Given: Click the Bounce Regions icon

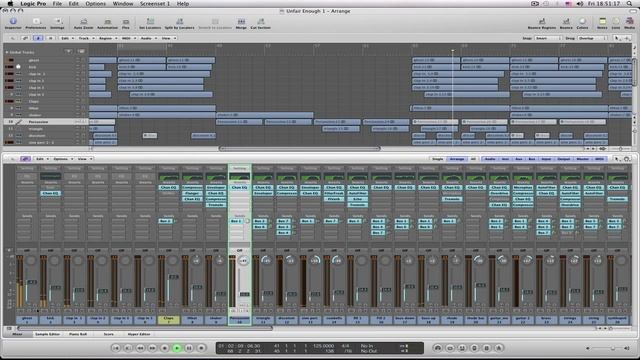Looking at the screenshot, I should tap(542, 22).
